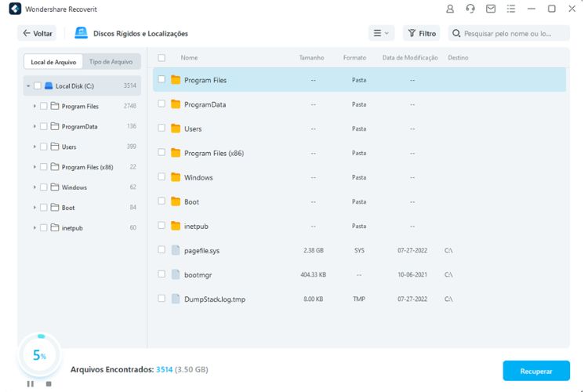Screen dimensions: 588x392
Task: Click the 2.38 GB size of pagefile.sys
Action: 314,250
